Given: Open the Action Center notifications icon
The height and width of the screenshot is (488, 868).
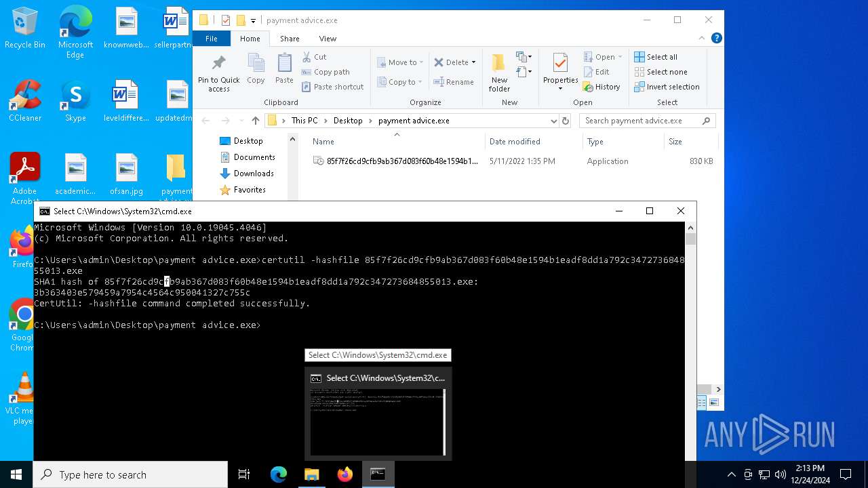Looking at the screenshot, I should [846, 474].
